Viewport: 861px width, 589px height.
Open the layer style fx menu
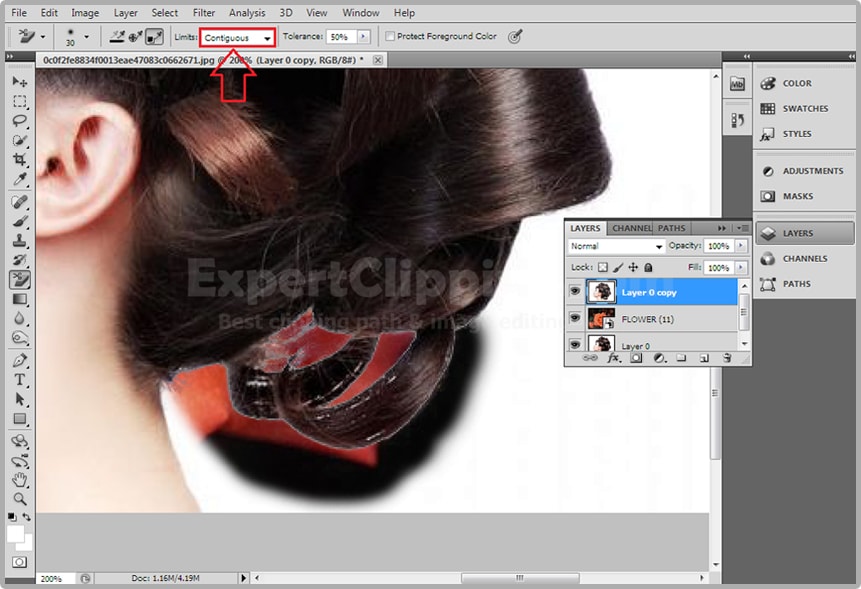pyautogui.click(x=613, y=358)
